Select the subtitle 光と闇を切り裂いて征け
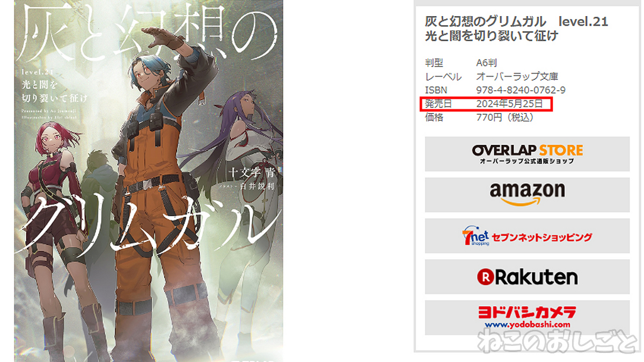This screenshot has height=362, width=644. (x=492, y=36)
